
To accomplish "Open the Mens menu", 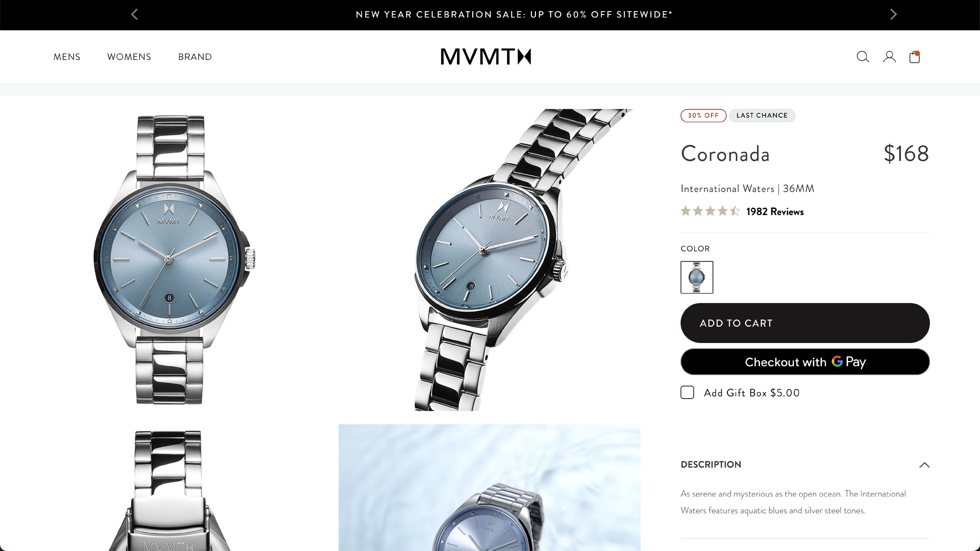I will (67, 57).
